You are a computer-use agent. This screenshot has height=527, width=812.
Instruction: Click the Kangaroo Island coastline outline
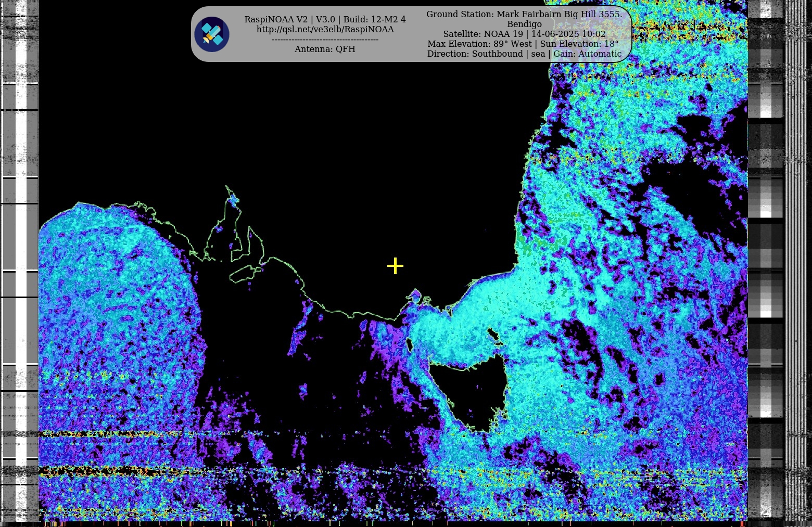[245, 274]
